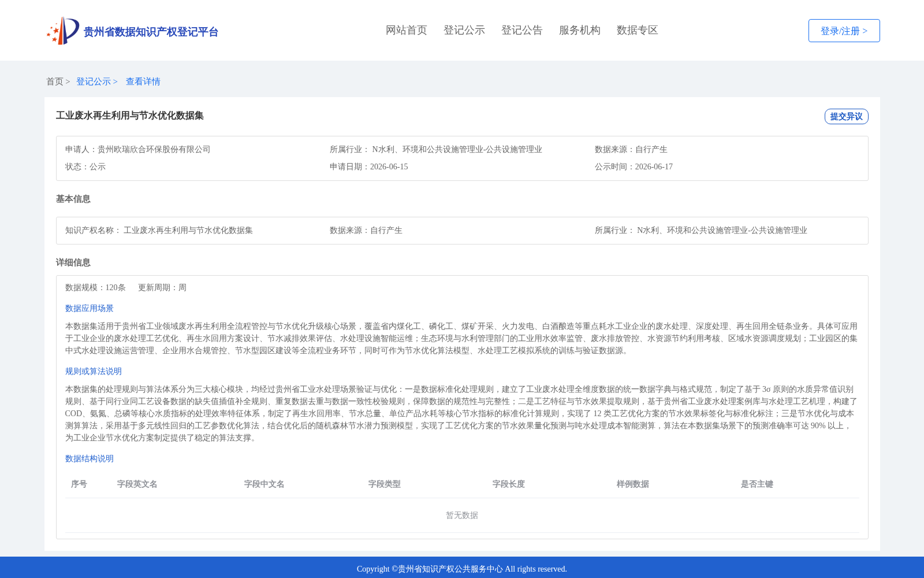
Task: Click 状态：公示 text
Action: 85,166
